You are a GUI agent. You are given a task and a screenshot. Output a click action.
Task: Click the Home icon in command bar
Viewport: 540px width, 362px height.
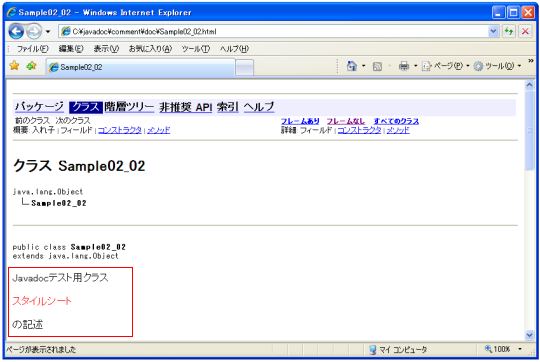(352, 66)
